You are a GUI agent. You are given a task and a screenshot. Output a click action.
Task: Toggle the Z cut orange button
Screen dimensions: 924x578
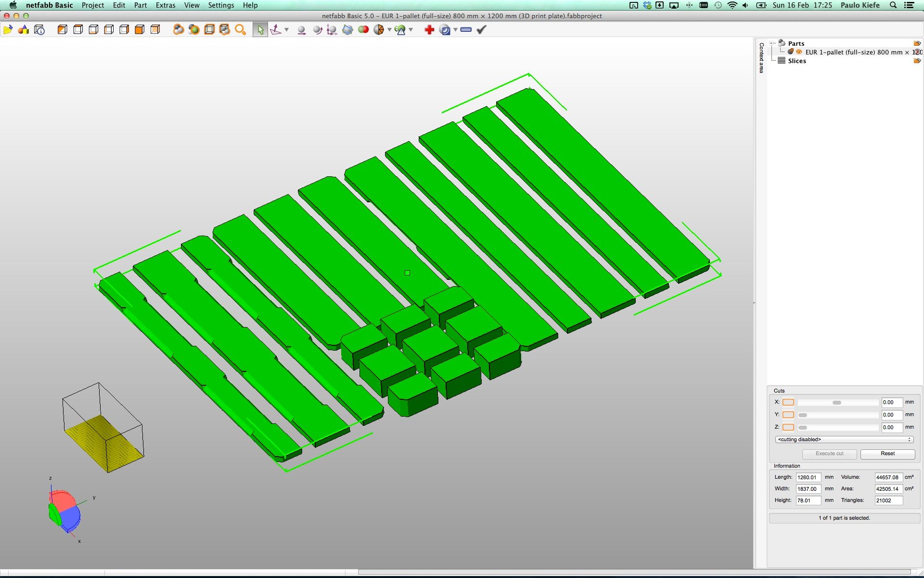click(x=788, y=427)
